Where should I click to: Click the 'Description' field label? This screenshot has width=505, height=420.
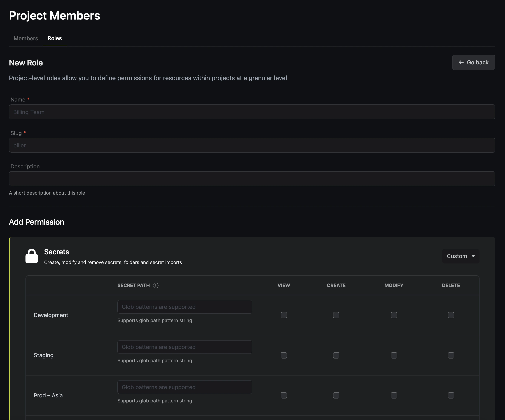point(25,166)
